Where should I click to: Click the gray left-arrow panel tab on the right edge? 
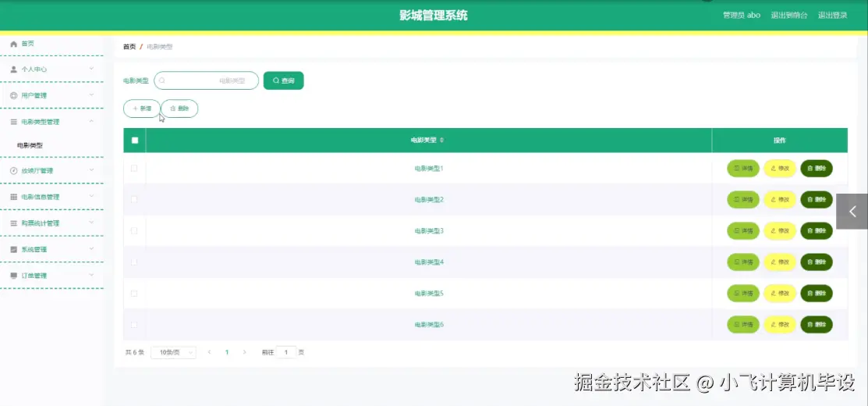pyautogui.click(x=852, y=211)
